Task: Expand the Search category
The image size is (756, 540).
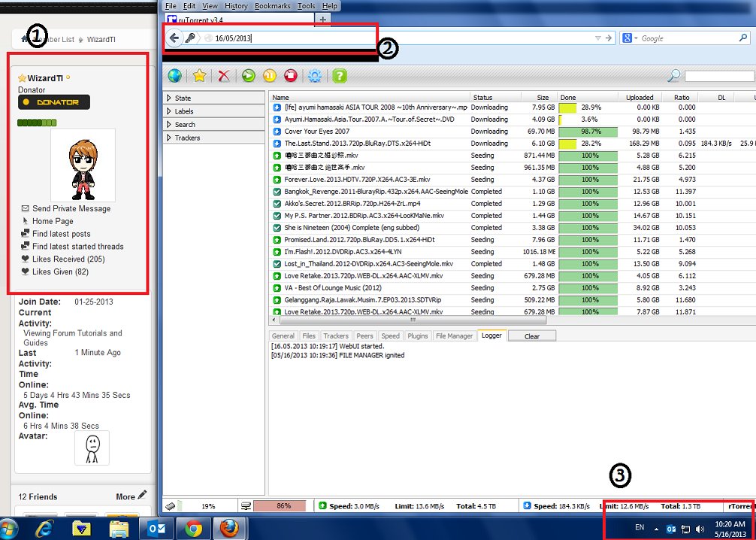Action: tap(213, 125)
